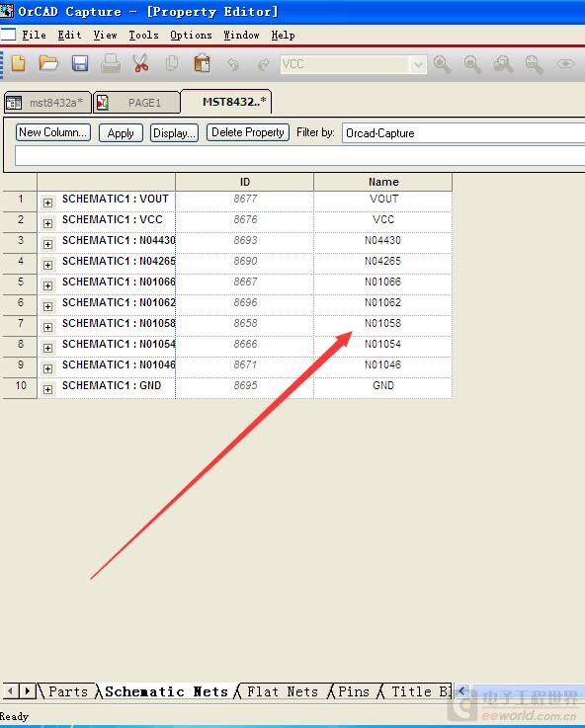Expand the SCHEMATIC1 : VCC row
This screenshot has width=585, height=728.
[47, 223]
